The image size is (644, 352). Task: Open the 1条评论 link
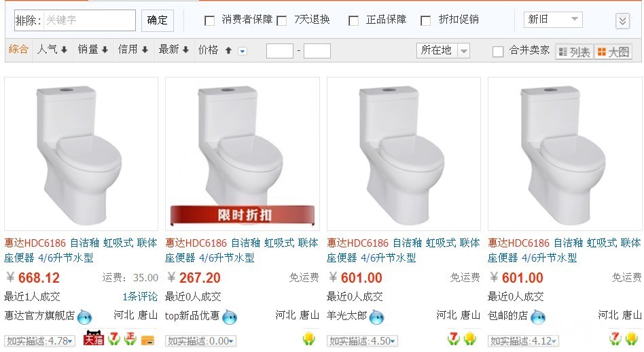140,296
